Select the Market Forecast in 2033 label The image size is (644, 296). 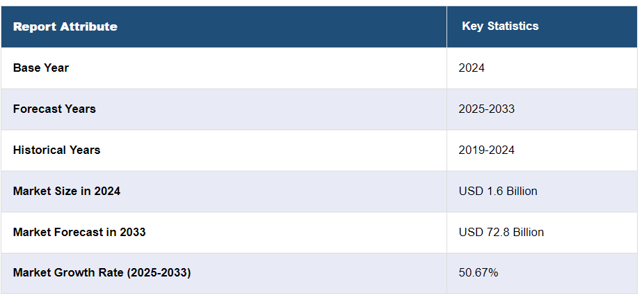pyautogui.click(x=79, y=232)
